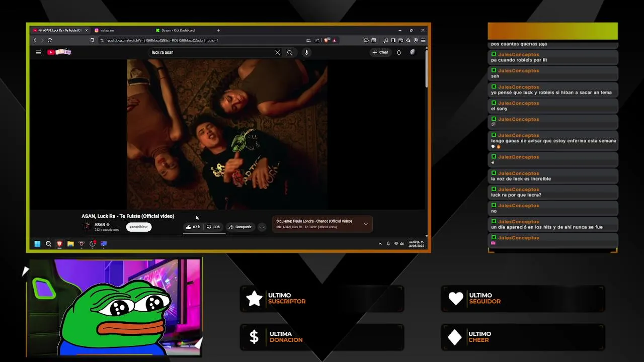Open the ASAN channel avatar
The width and height of the screenshot is (644, 362).
click(x=87, y=227)
